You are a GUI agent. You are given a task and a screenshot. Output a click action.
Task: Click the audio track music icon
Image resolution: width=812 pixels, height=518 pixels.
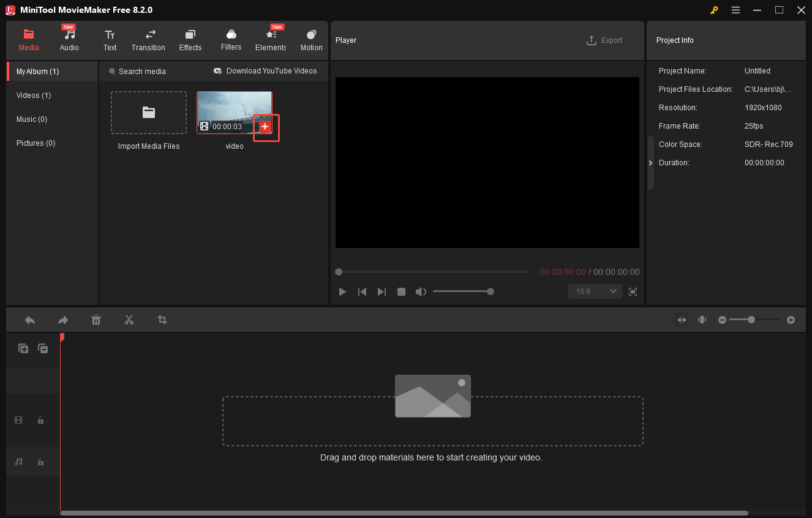pos(18,462)
